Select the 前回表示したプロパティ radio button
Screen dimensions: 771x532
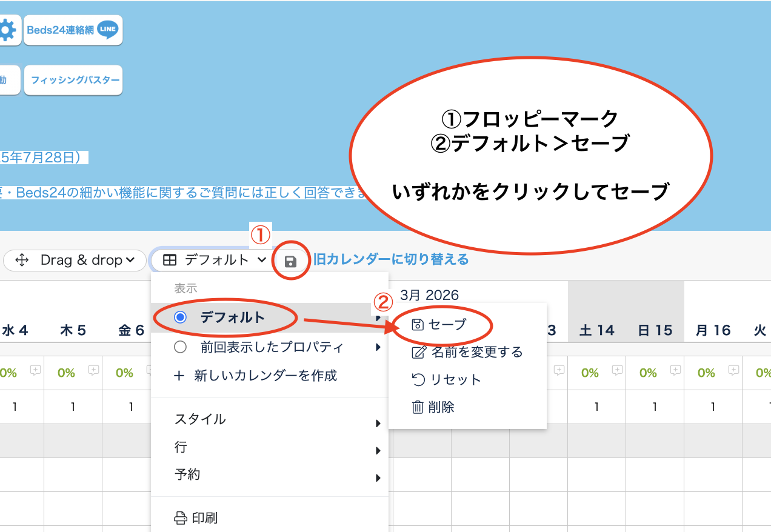coord(180,347)
